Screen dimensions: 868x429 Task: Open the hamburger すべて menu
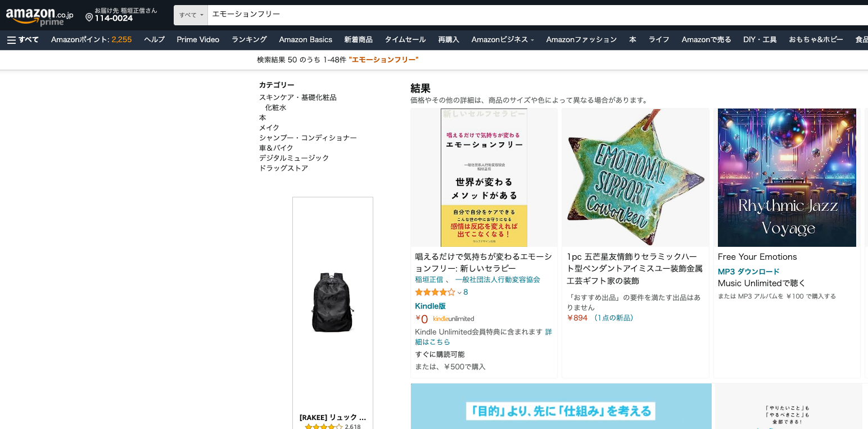click(x=23, y=39)
